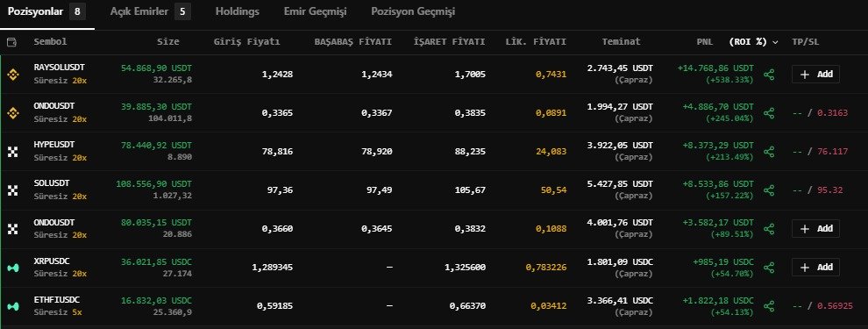The width and height of the screenshot is (868, 329).
Task: Edit TP/SL value 95.32 for SOLUSDT
Action: point(829,190)
